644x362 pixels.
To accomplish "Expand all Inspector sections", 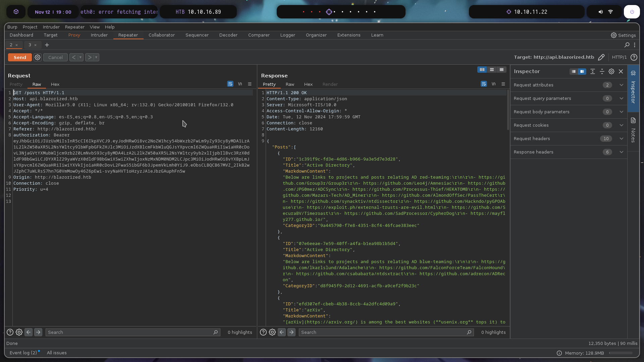I will click(x=593, y=71).
